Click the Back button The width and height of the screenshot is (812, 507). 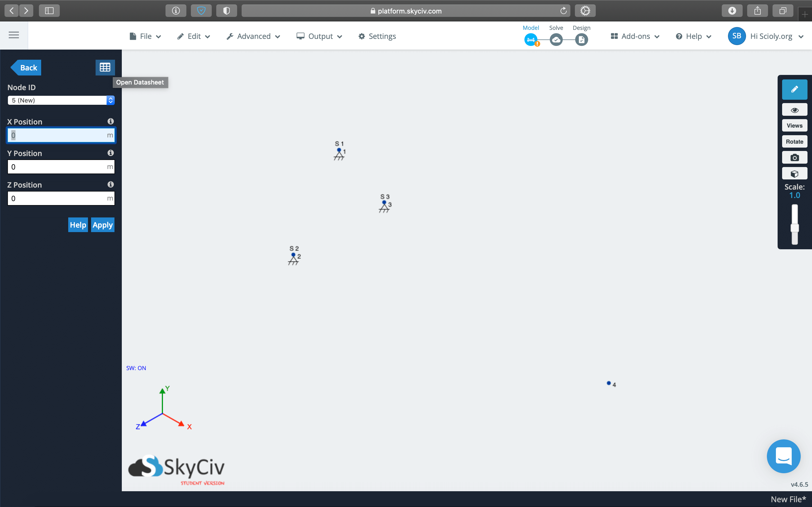pos(27,68)
